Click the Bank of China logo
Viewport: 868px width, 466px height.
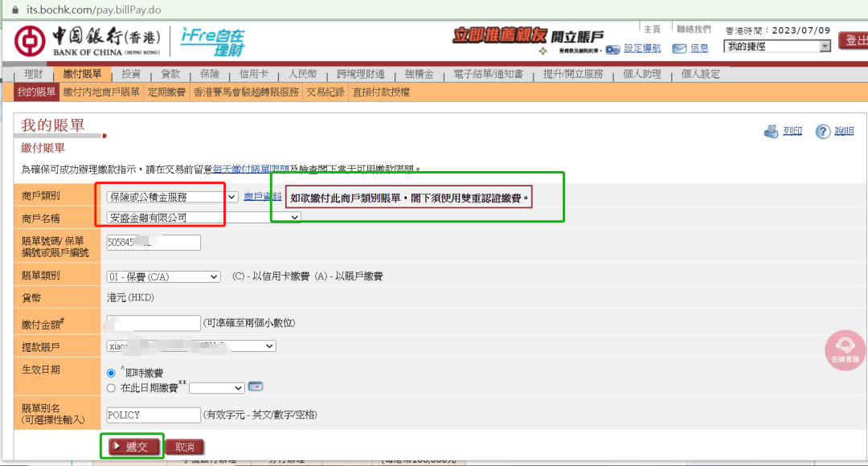point(87,42)
